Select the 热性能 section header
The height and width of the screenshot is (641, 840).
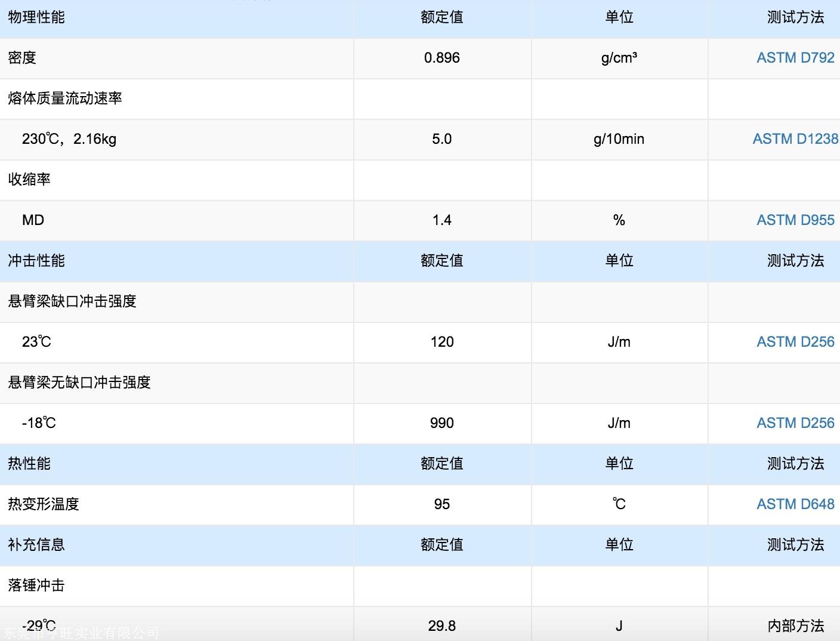(x=29, y=464)
